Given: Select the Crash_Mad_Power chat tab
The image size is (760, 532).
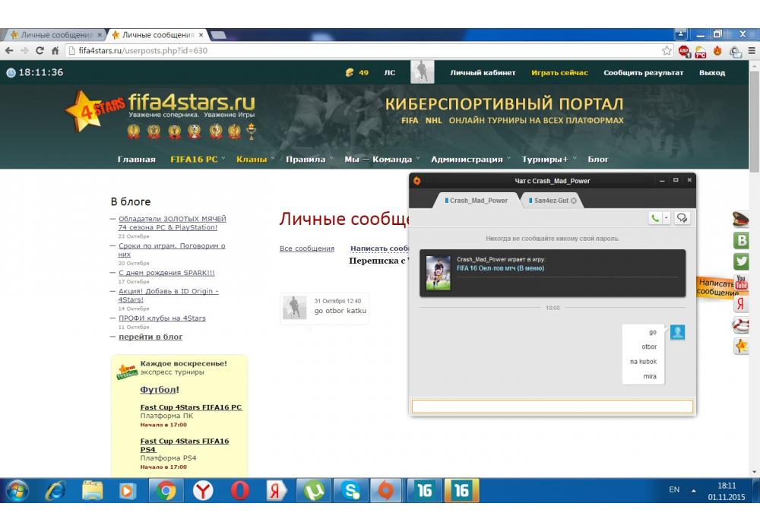Looking at the screenshot, I should click(477, 201).
